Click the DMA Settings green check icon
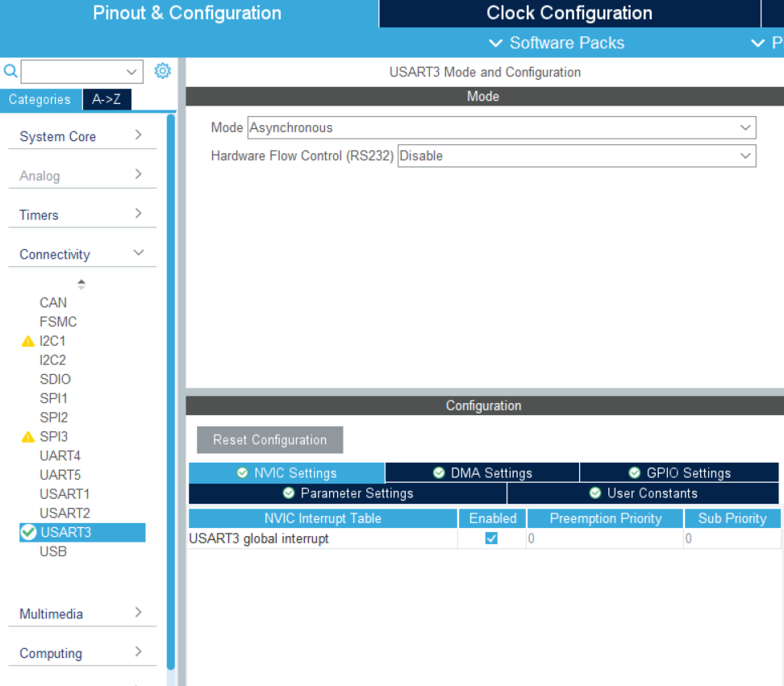The image size is (784, 686). pyautogui.click(x=439, y=472)
